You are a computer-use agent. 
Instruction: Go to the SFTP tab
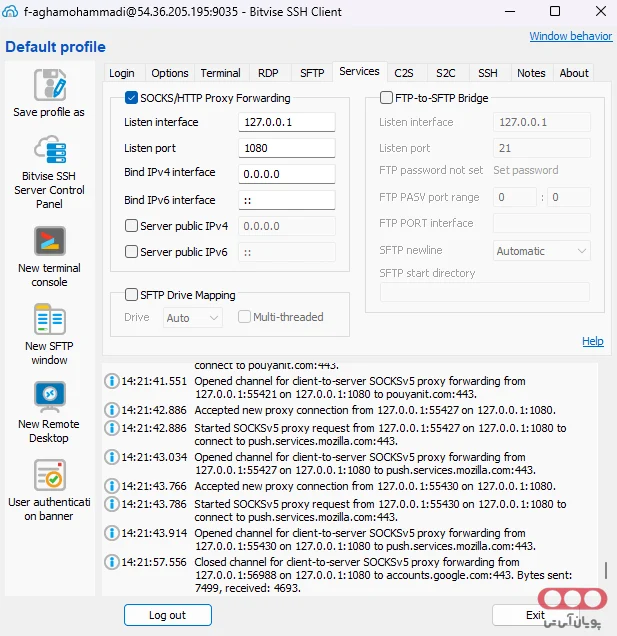pos(312,73)
